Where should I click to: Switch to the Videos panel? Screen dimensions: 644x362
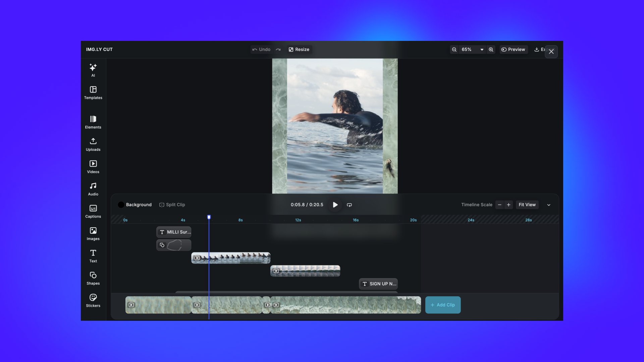coord(93,166)
